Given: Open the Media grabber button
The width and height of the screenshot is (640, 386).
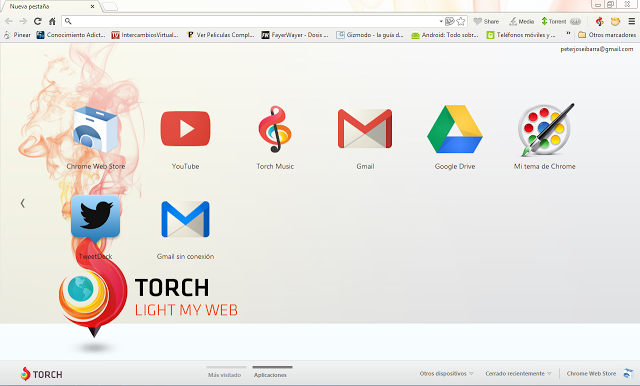Looking at the screenshot, I should point(522,21).
